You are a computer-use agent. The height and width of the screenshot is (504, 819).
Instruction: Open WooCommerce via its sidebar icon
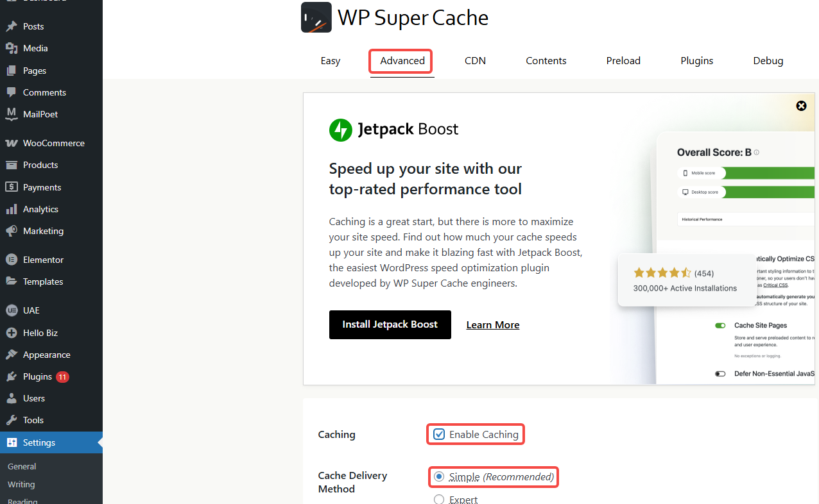(11, 143)
